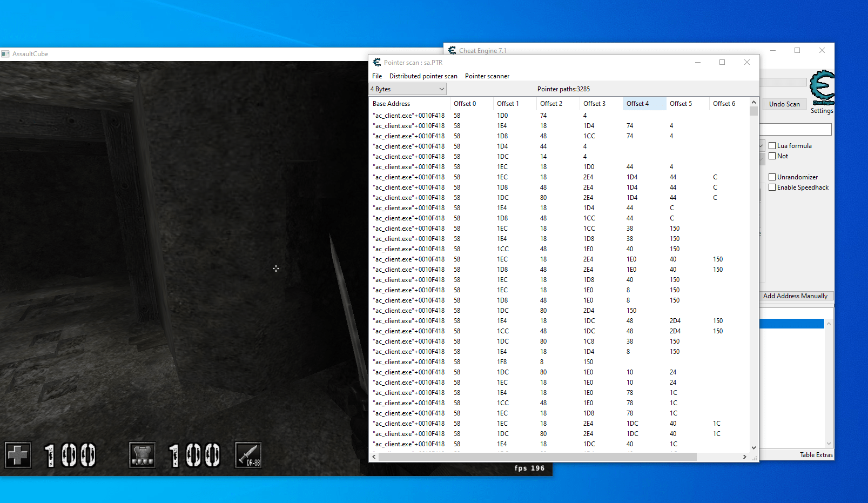
Task: Click the armor value 100 in HUD
Action: [x=194, y=455]
